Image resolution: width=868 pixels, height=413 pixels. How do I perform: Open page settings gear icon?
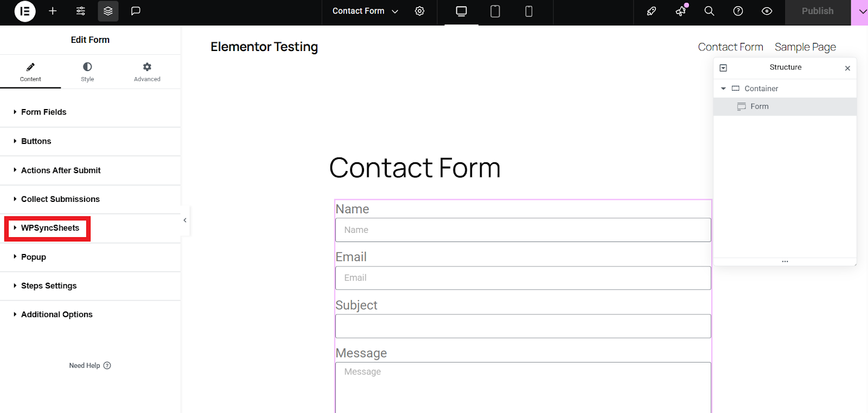[x=419, y=11]
